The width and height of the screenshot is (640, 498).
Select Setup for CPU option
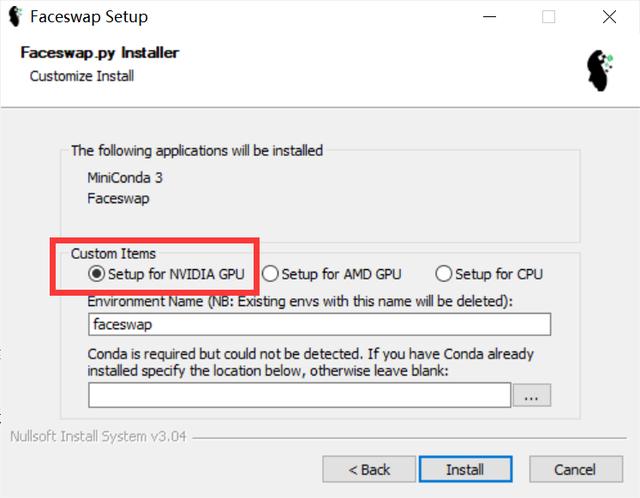click(443, 273)
